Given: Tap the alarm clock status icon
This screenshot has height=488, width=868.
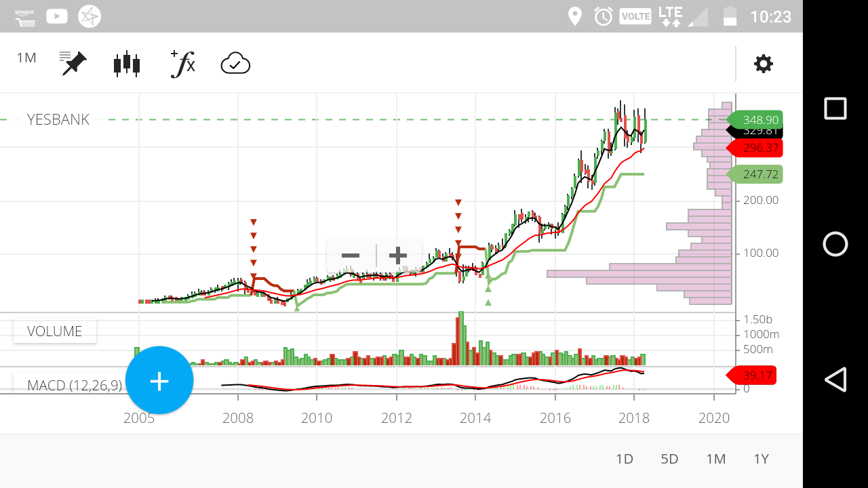Looking at the screenshot, I should (x=604, y=16).
